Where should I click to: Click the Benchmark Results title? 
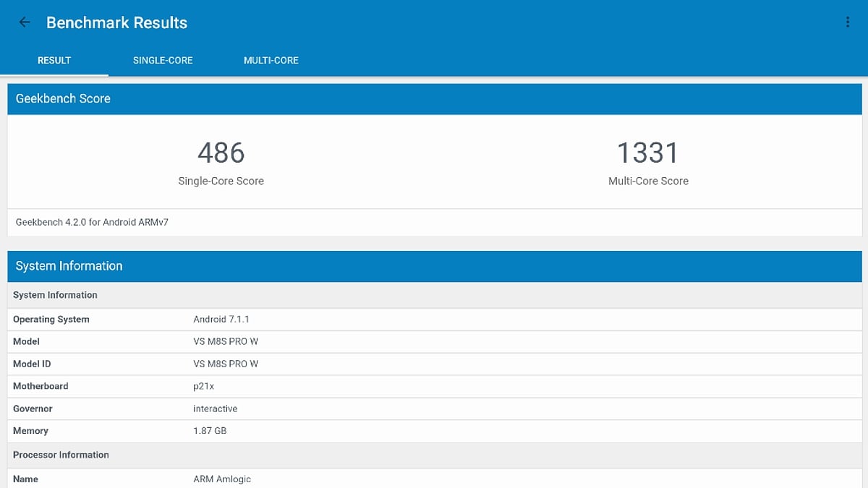point(116,22)
